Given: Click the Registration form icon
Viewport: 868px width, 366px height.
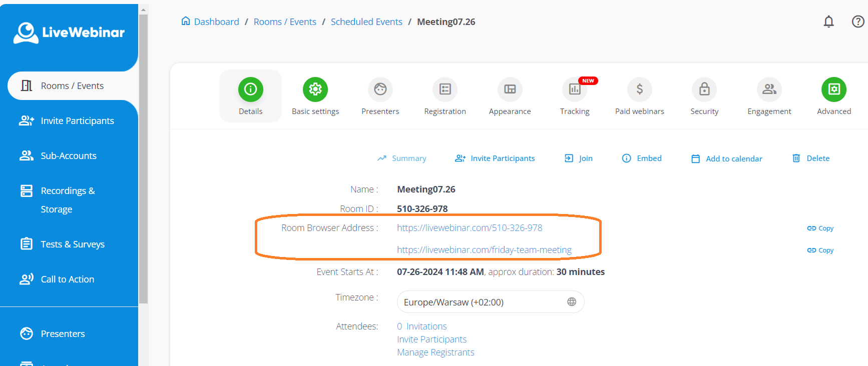Looking at the screenshot, I should coord(445,89).
